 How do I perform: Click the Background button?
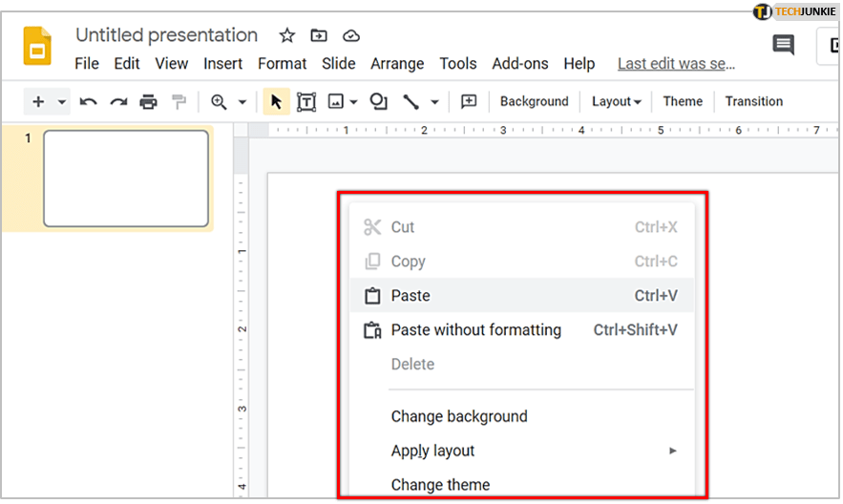point(534,102)
